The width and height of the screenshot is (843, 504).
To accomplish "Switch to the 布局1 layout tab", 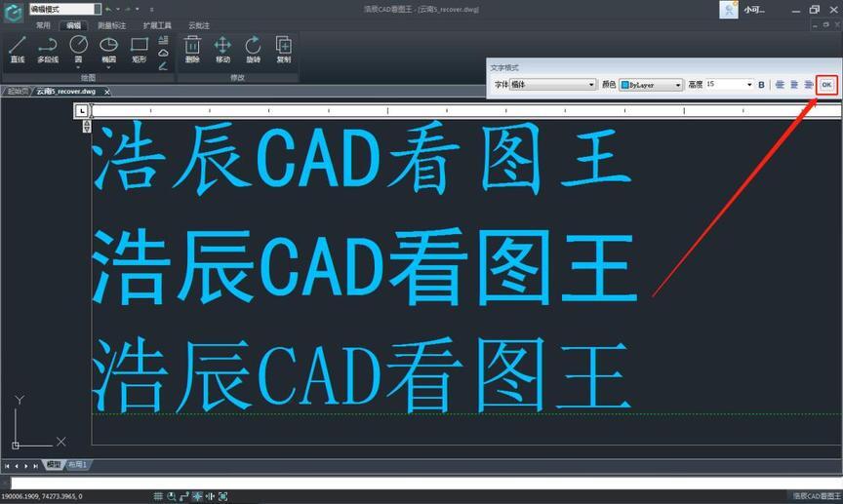I will pos(77,465).
